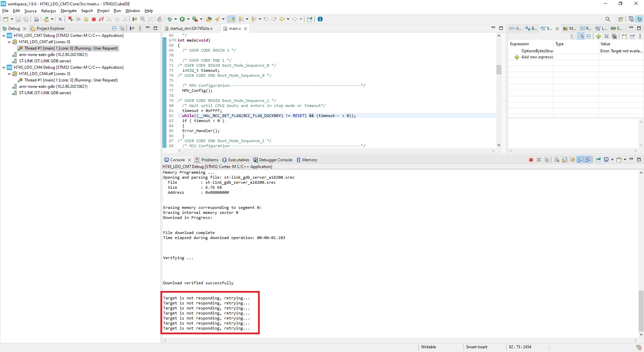Click the green Debug bug icon
The width and height of the screenshot is (644, 352).
pyautogui.click(x=169, y=19)
